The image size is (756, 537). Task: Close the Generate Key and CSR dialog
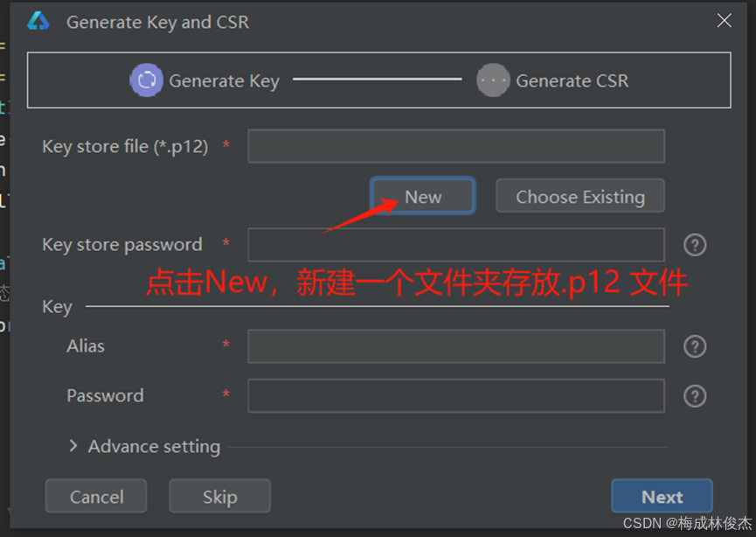tap(725, 21)
